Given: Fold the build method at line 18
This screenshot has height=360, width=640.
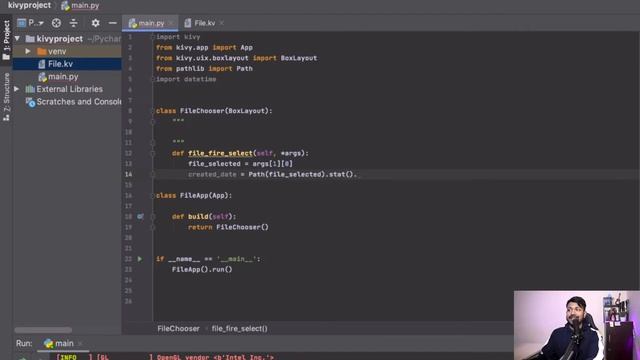Looking at the screenshot, I should (x=153, y=216).
